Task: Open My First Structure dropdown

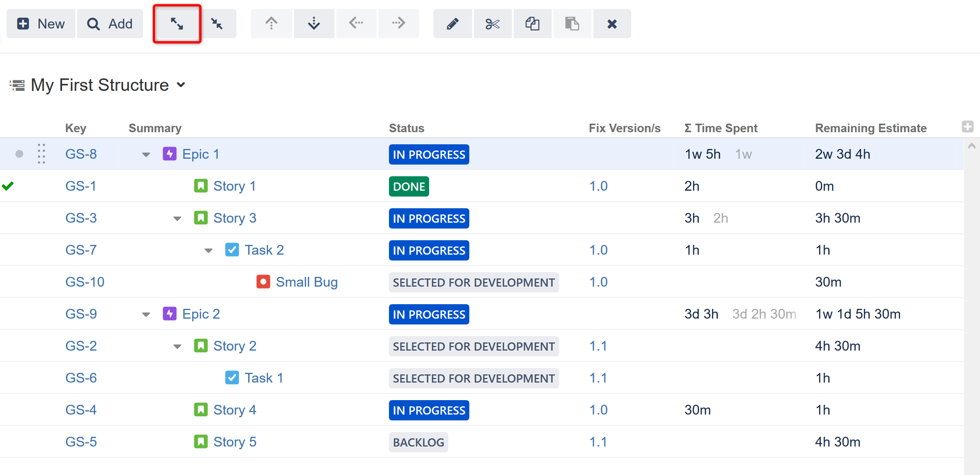Action: 181,85
